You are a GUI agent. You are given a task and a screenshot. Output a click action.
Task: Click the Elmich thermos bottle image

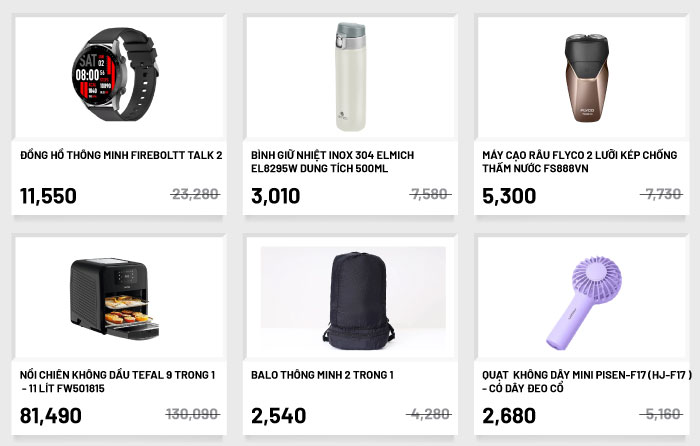(351, 75)
